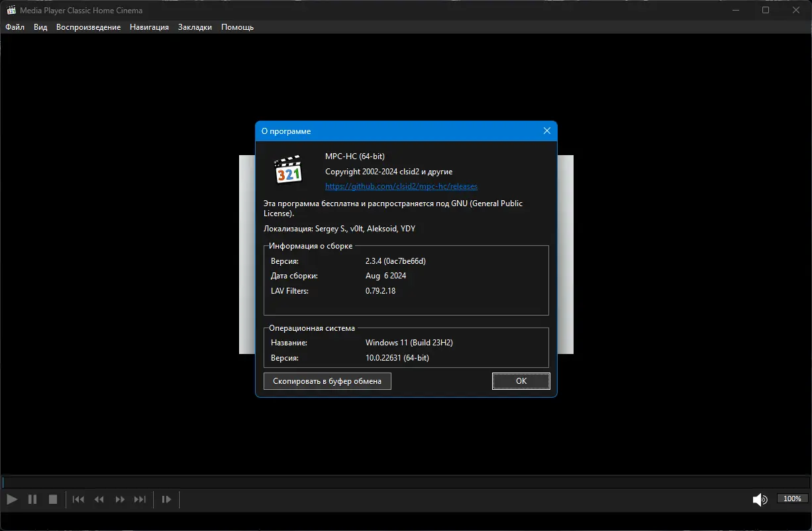Image resolution: width=812 pixels, height=531 pixels.
Task: Click the fast-forward (increase speed) icon
Action: [120, 499]
